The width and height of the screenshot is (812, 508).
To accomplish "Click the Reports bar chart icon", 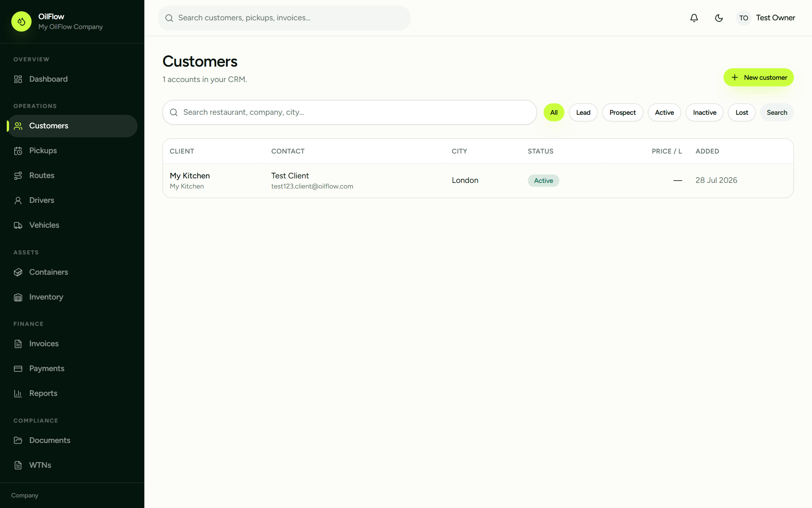I will pos(18,393).
